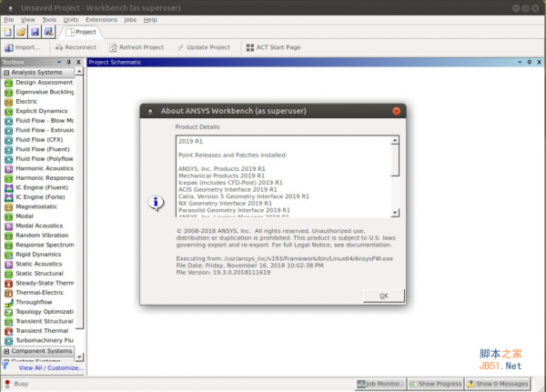Click the Explicit Dynamics icon
This screenshot has height=392, width=546.
(9, 111)
